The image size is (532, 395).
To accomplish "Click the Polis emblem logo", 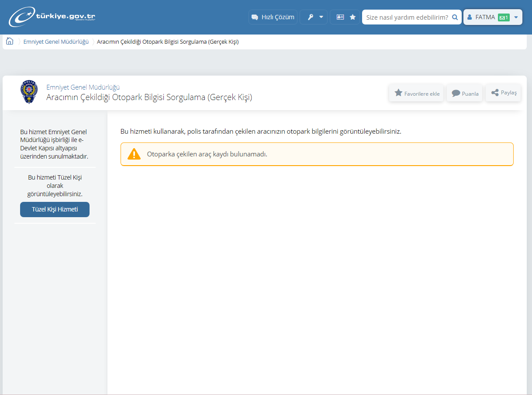I will pyautogui.click(x=30, y=92).
